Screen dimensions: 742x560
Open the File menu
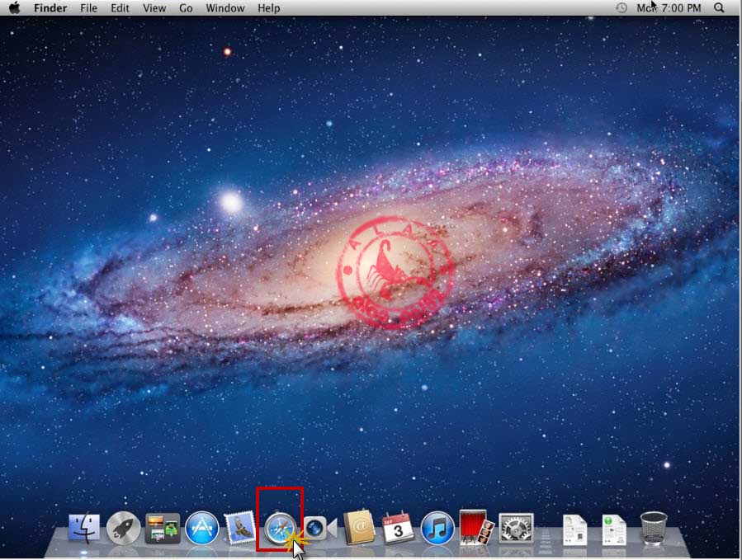(88, 8)
